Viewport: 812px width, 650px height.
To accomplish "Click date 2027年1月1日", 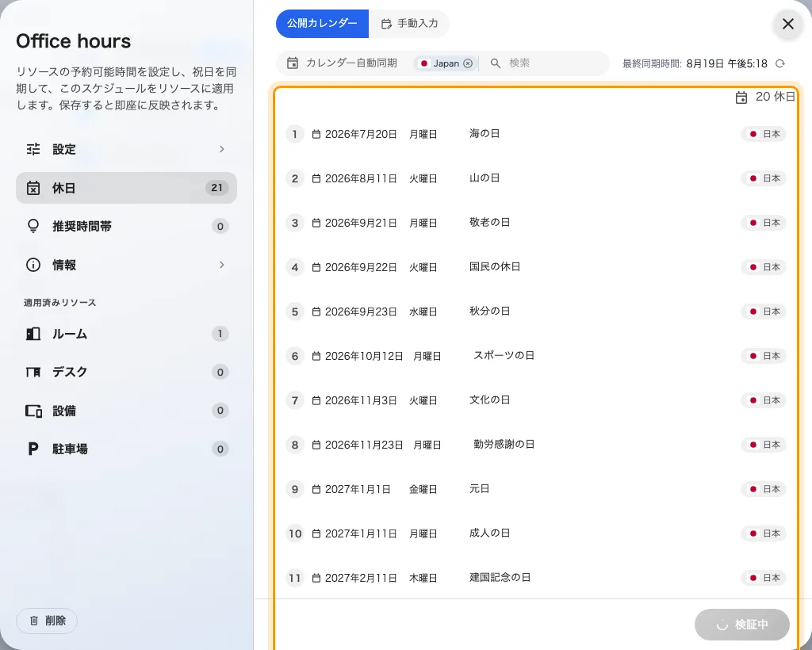I will 358,489.
